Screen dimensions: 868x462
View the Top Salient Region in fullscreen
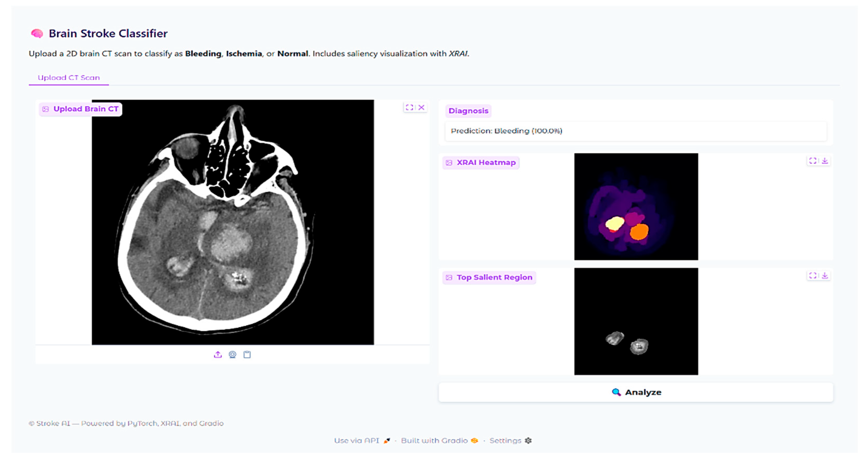click(812, 276)
